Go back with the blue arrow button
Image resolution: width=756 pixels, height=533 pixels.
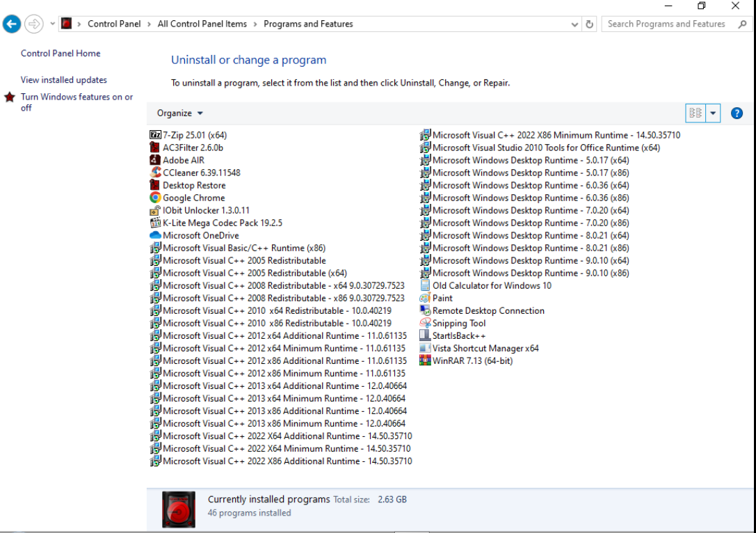coord(12,24)
